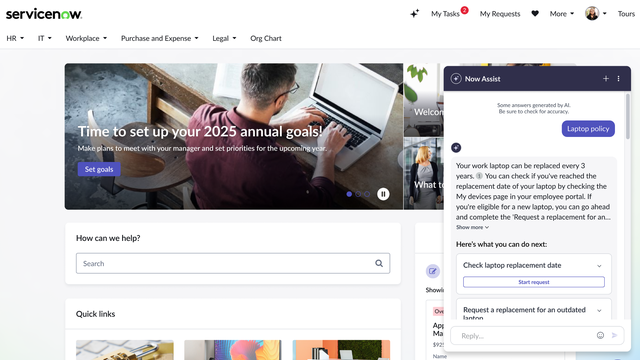The height and width of the screenshot is (360, 640).
Task: Select the second carousel dot indicator
Action: pyautogui.click(x=358, y=194)
